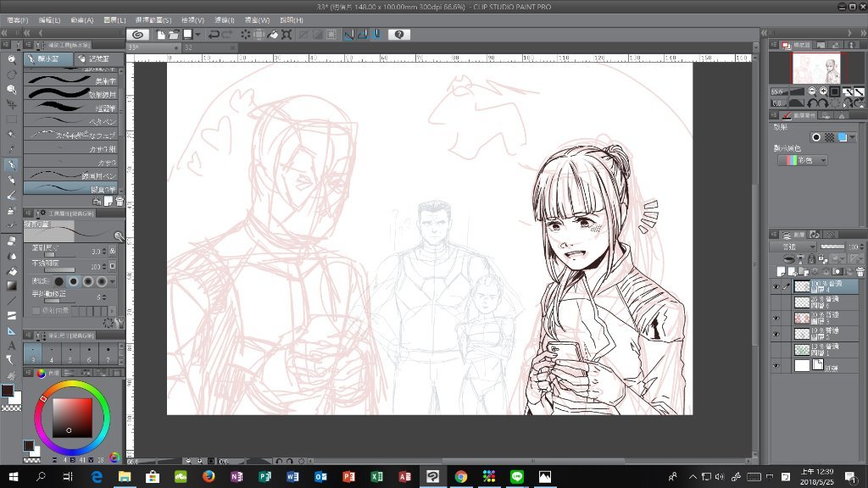Open the 檢視(V) menu
This screenshot has width=868, height=488.
192,20
